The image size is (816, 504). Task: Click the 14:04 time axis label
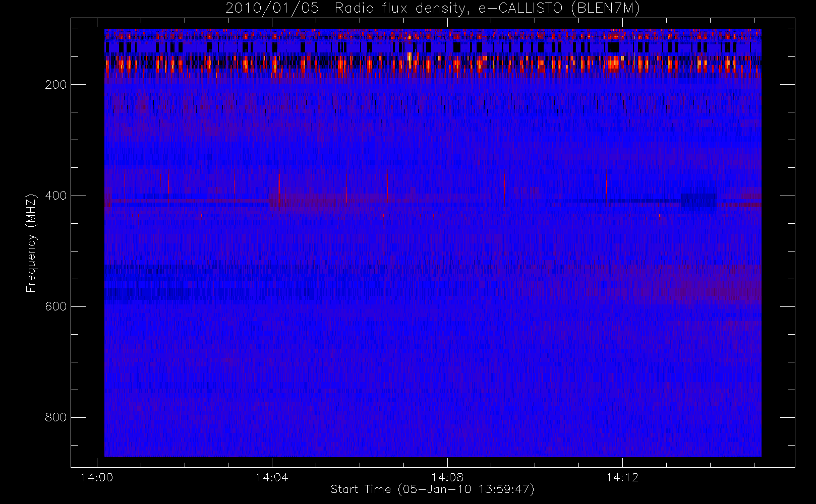coord(272,477)
